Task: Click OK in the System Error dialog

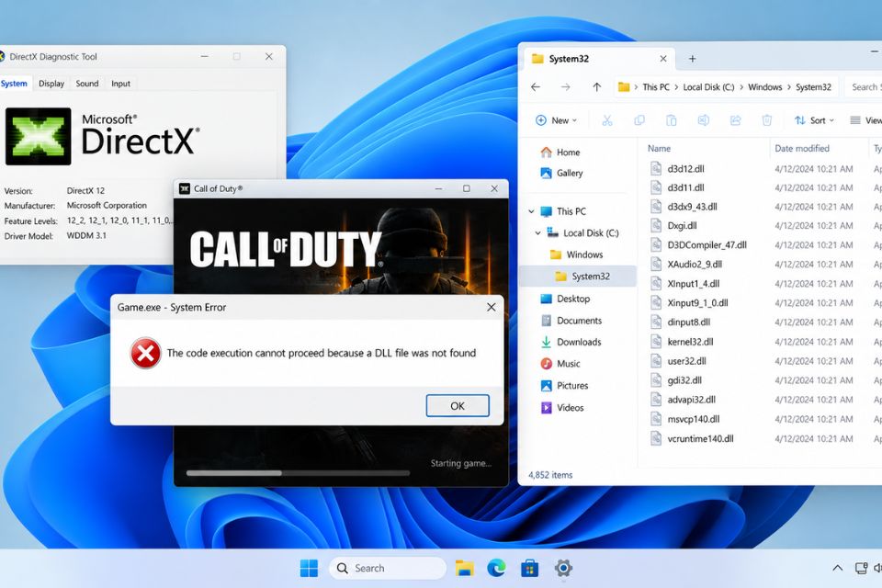Action: [x=458, y=406]
